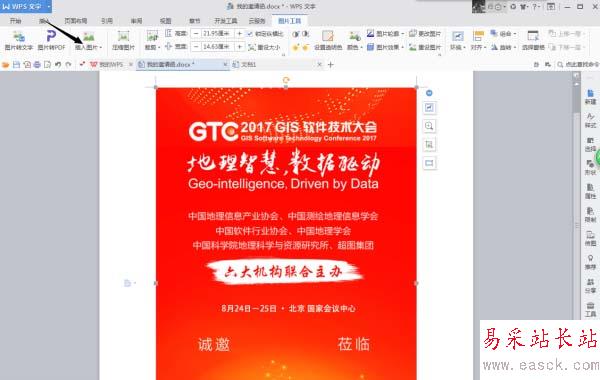Viewport: 600px width, 380px height.
Task: Click the height field showing 21.95厘米
Action: 217,34
